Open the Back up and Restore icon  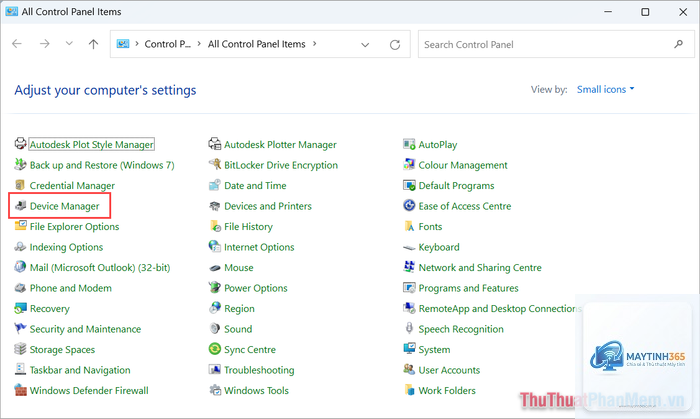(21, 164)
